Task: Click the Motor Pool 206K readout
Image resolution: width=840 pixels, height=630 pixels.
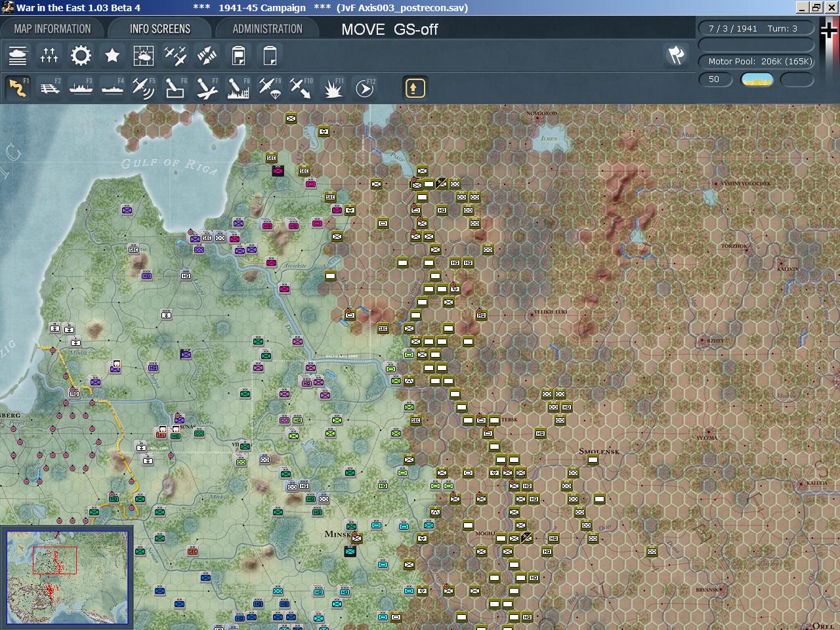Action: (x=756, y=61)
